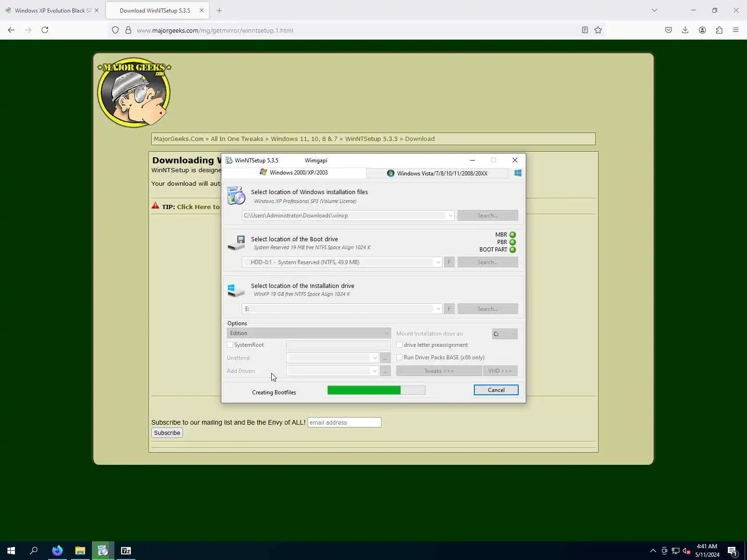Reload the current Firefox page
The height and width of the screenshot is (560, 747).
pos(45,30)
